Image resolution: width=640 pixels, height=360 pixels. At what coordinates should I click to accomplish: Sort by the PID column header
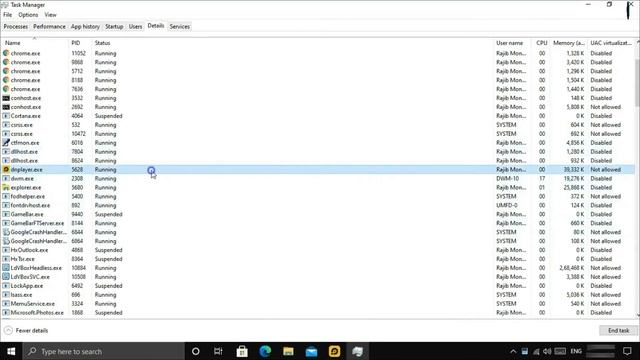pos(80,43)
